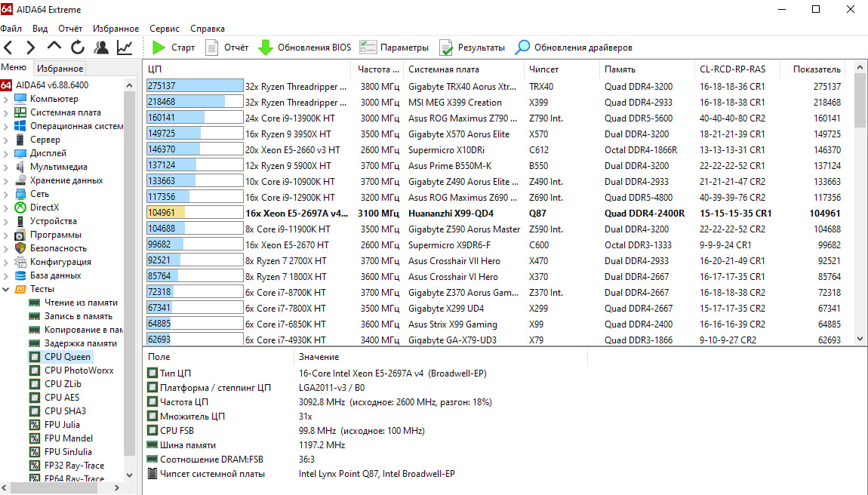
Task: Select the База данных icon
Action: coord(20,275)
